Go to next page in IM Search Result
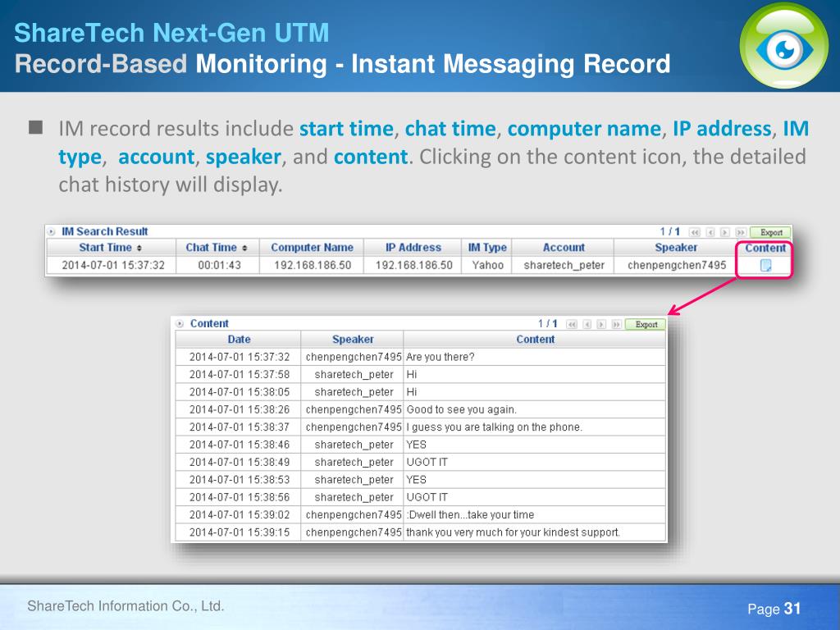 click(725, 232)
